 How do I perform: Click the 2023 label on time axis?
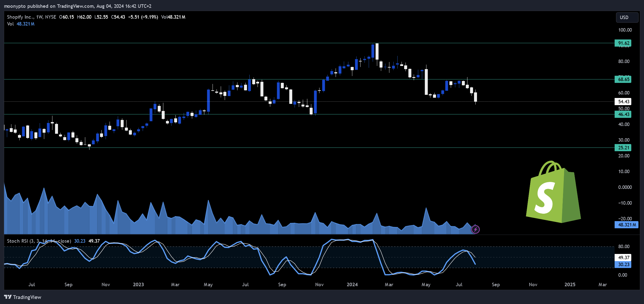pos(138,284)
